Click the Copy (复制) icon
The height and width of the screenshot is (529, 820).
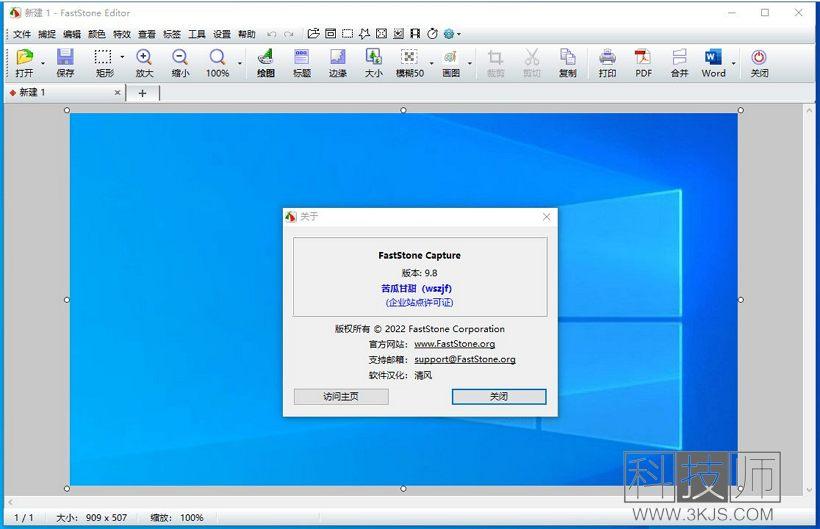567,63
